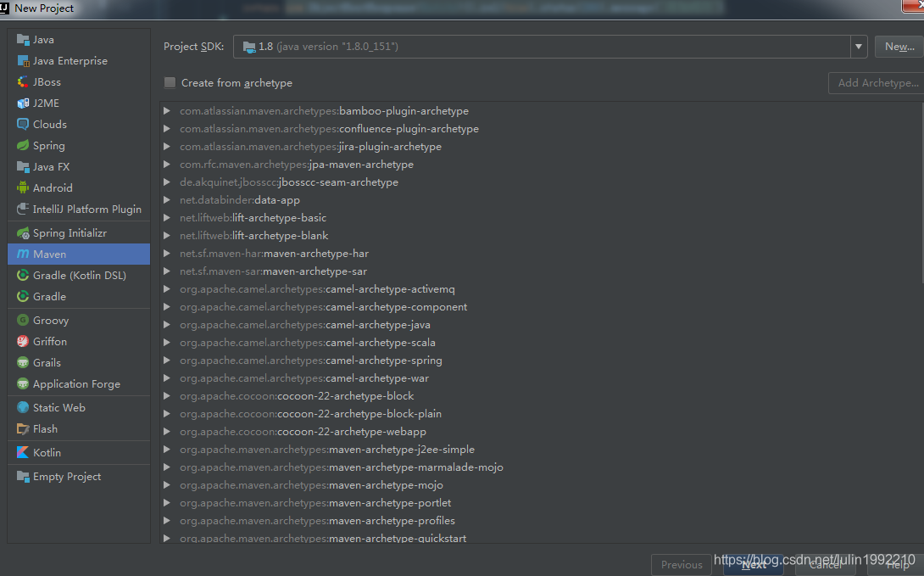Expand maven-archetype-har node
The image size is (924, 576).
(x=167, y=253)
